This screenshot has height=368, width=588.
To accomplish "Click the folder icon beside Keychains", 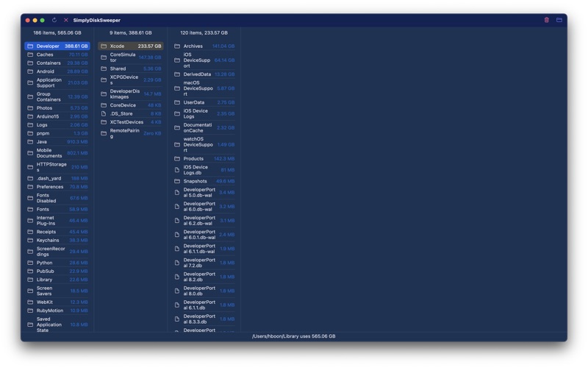I will (30, 241).
